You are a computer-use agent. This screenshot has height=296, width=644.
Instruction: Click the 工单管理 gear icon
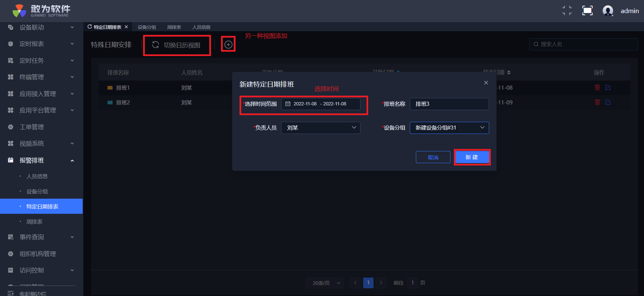coord(11,127)
